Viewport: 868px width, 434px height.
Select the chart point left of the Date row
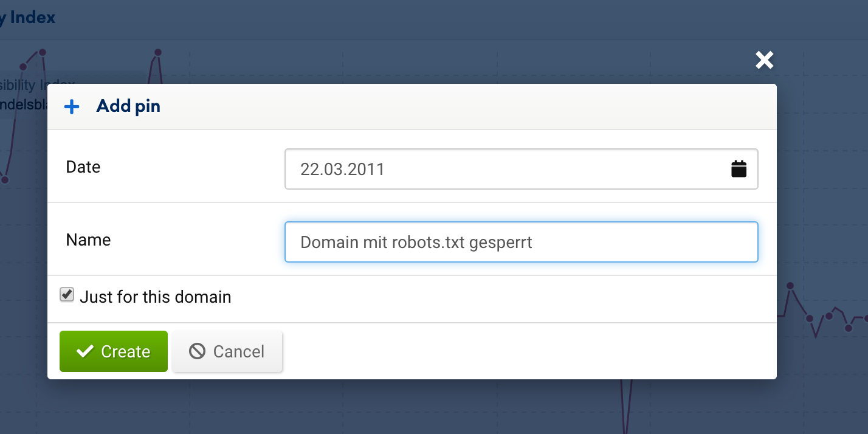click(x=5, y=180)
